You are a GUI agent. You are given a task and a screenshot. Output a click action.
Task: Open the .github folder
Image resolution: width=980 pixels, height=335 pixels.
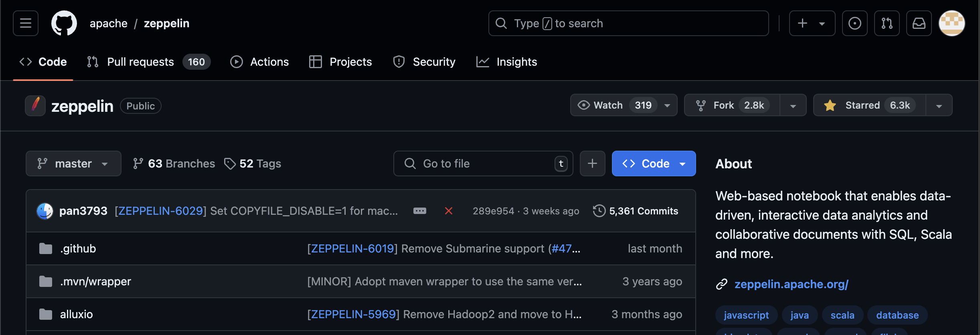coord(78,248)
